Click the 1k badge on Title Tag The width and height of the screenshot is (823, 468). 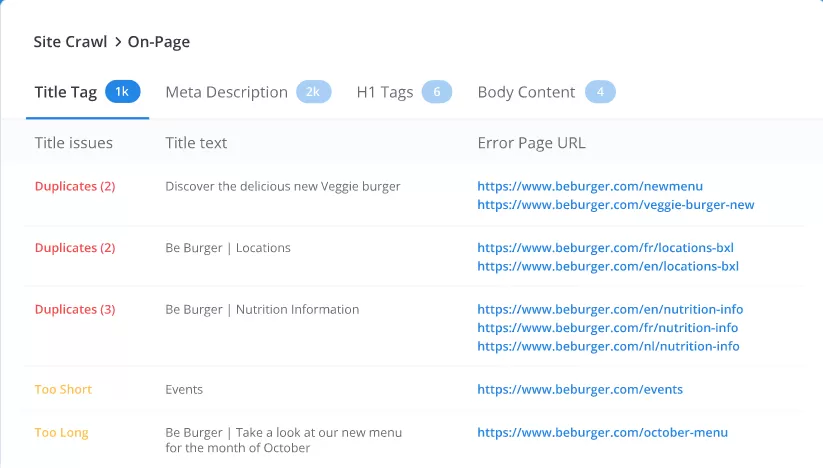coord(122,92)
